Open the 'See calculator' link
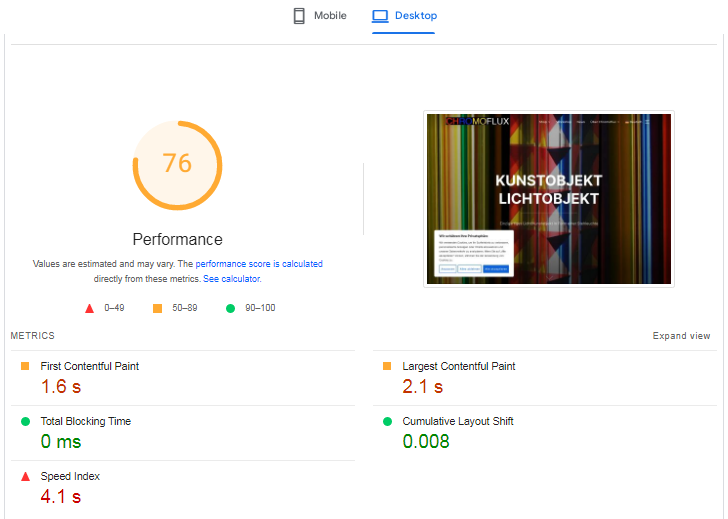Image resolution: width=728 pixels, height=519 pixels. tap(232, 279)
